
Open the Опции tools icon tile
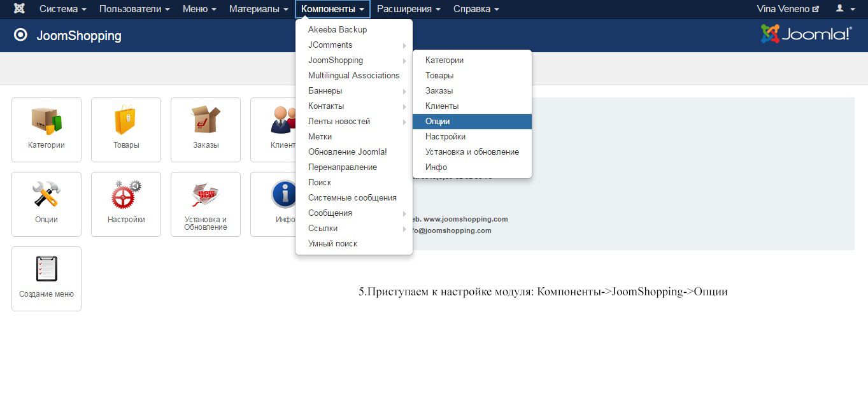(46, 204)
